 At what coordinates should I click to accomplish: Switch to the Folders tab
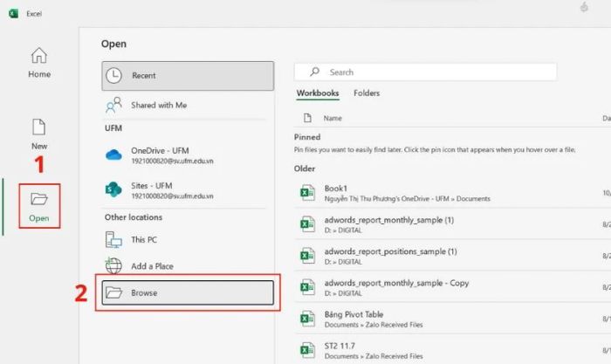click(x=367, y=93)
